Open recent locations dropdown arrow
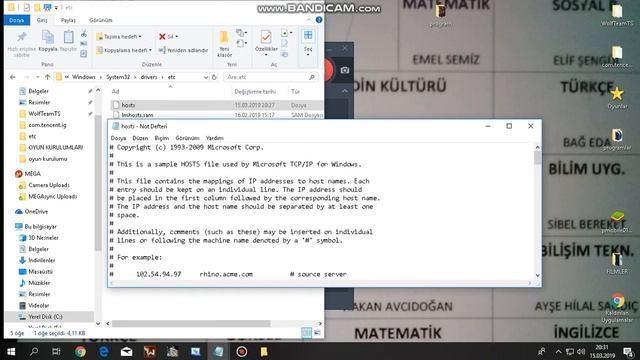Screen dimensions: 640x360 pyautogui.click(x=38, y=77)
